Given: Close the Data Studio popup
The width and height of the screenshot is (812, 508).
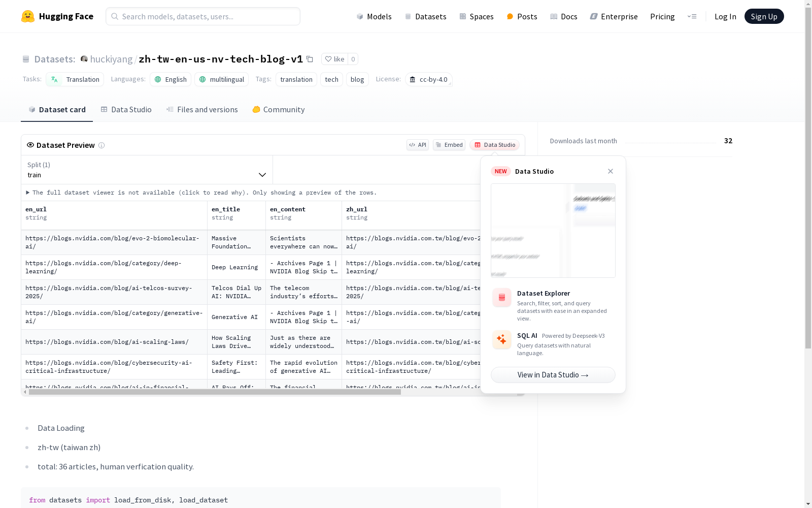Looking at the screenshot, I should coord(611,171).
